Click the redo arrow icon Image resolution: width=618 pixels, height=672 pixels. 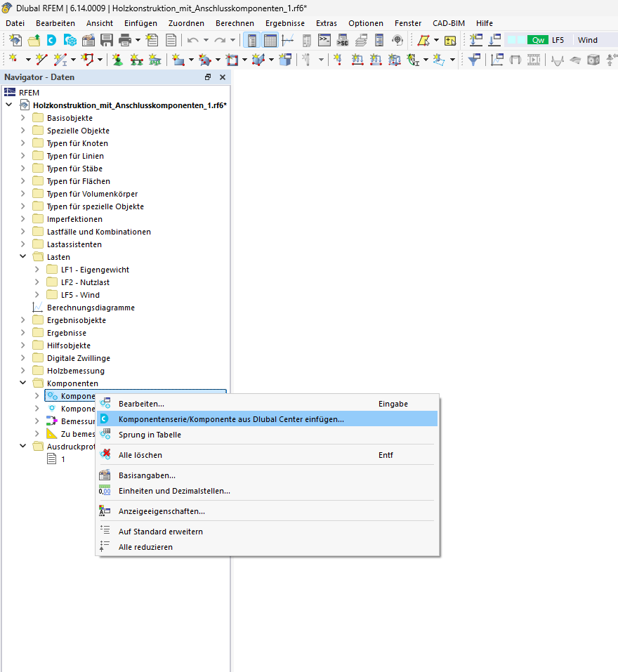click(x=220, y=40)
